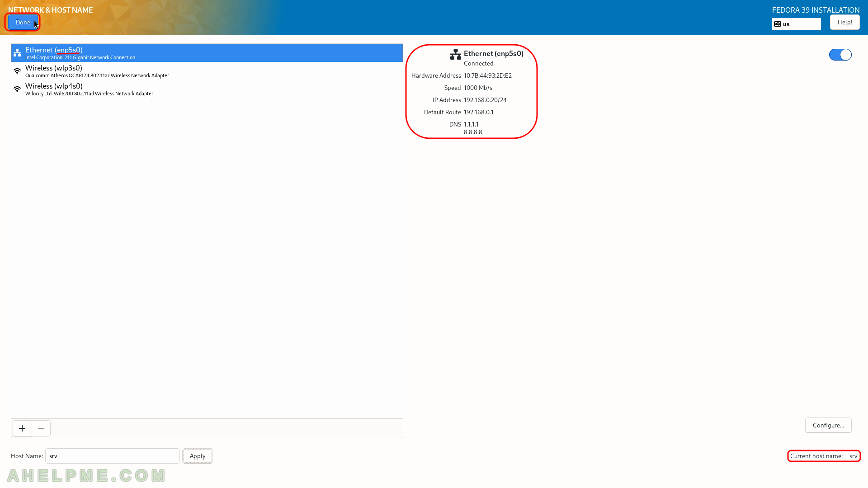Click the Qualcomm Atheros QCA6174 description
868x488 pixels.
click(x=97, y=75)
